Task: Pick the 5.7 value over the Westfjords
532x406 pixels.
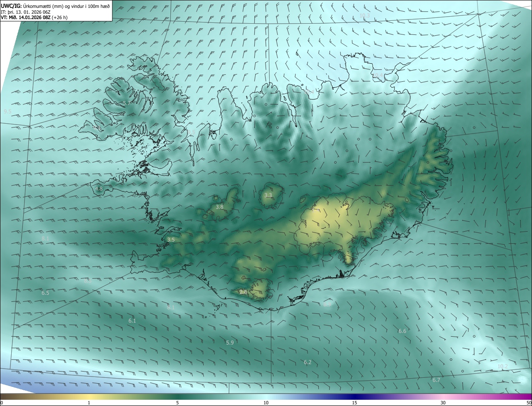Action: (127, 103)
